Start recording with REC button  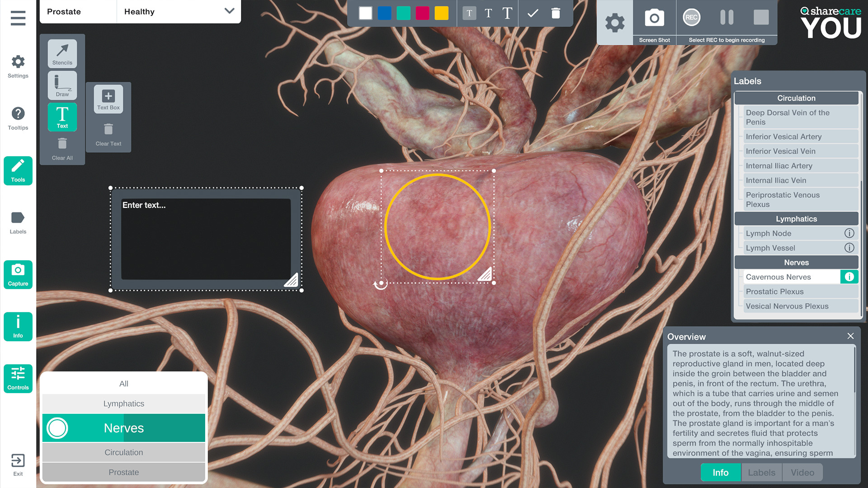pos(691,18)
